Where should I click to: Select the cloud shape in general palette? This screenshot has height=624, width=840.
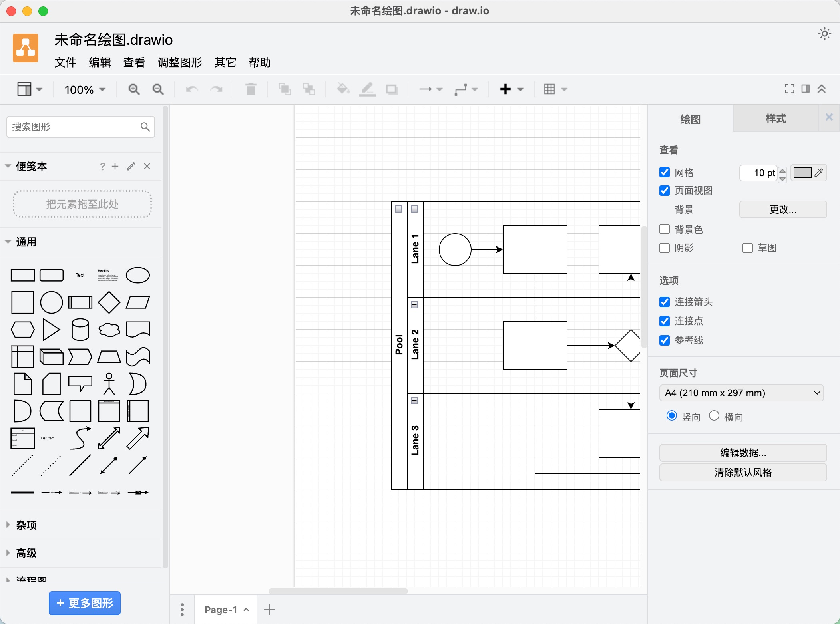pos(109,330)
